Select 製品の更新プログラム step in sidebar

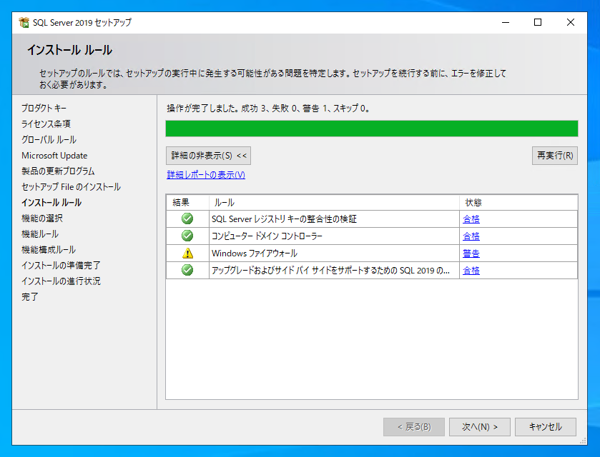pos(58,171)
